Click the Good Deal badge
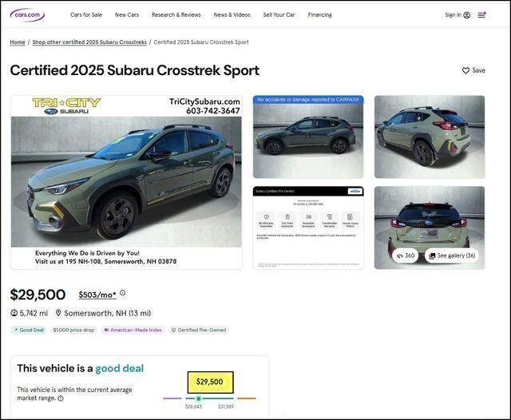Image resolution: width=511 pixels, height=420 pixels. click(29, 330)
